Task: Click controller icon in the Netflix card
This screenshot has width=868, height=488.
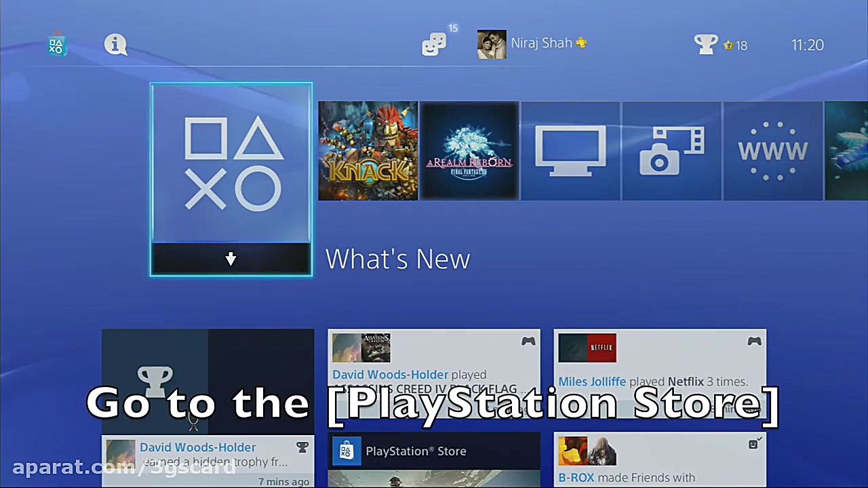Action: (754, 342)
